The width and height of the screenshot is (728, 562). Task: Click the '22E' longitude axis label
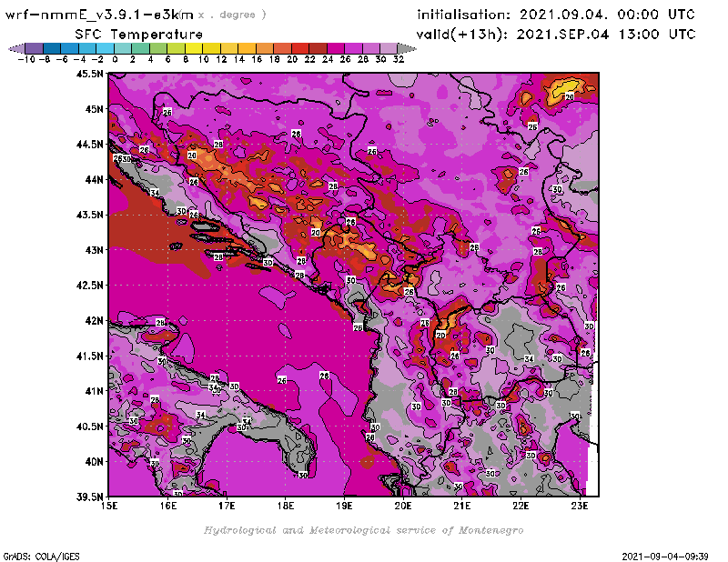point(521,506)
